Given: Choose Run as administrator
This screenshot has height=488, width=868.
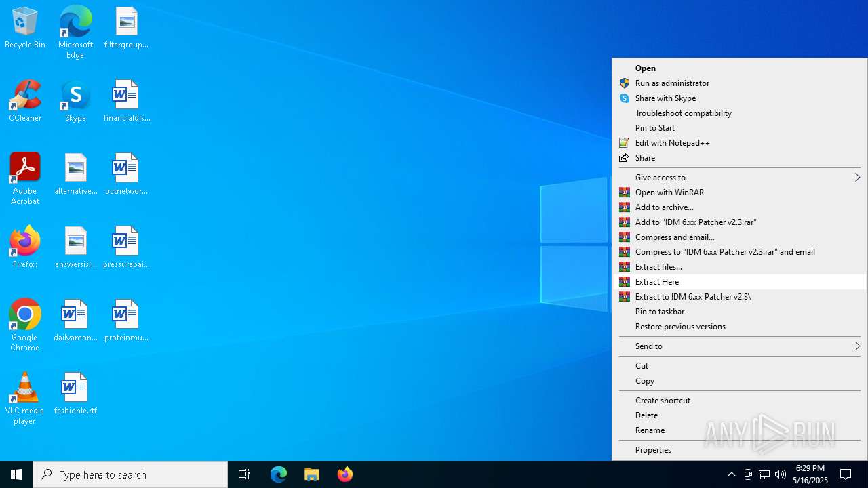Looking at the screenshot, I should tap(739, 83).
